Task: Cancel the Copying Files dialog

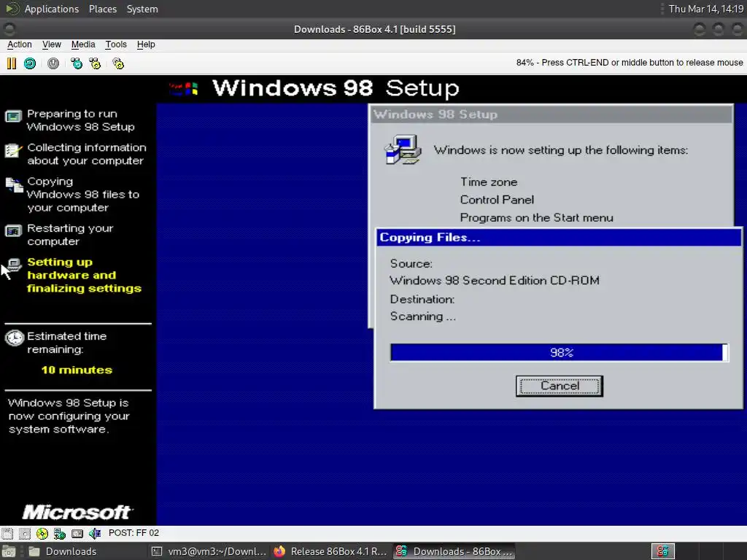Action: click(560, 386)
